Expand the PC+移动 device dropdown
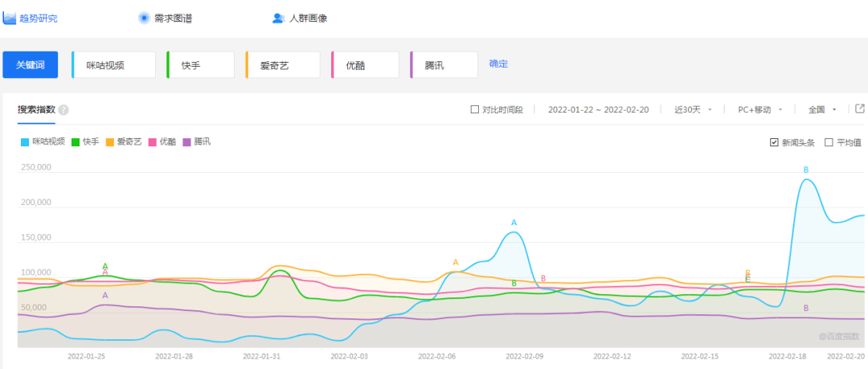868x369 pixels. [760, 109]
